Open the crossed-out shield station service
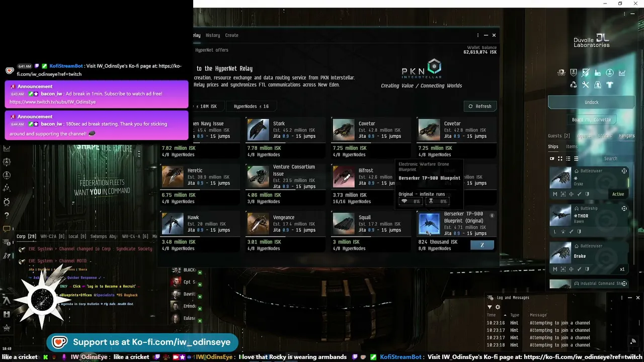Screen dimensions: 644x362 (586, 73)
